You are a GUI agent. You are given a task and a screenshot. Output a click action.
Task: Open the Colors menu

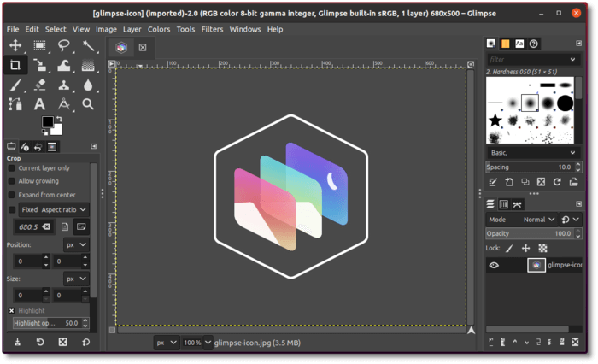coord(159,29)
